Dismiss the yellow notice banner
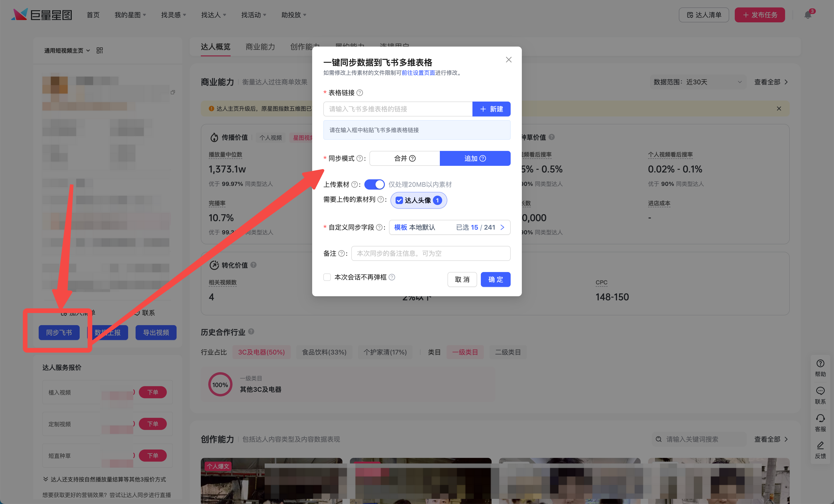834x504 pixels. (x=779, y=109)
